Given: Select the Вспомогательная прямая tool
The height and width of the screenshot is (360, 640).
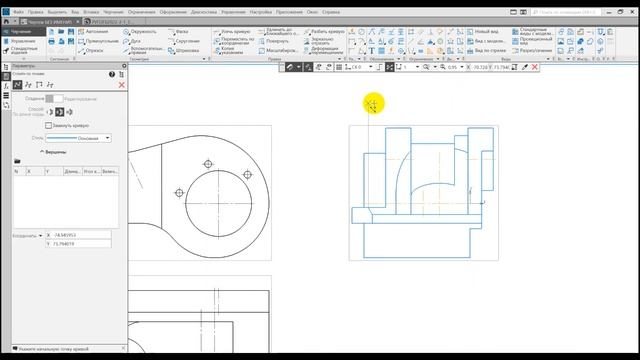Looking at the screenshot, I should pos(144,51).
